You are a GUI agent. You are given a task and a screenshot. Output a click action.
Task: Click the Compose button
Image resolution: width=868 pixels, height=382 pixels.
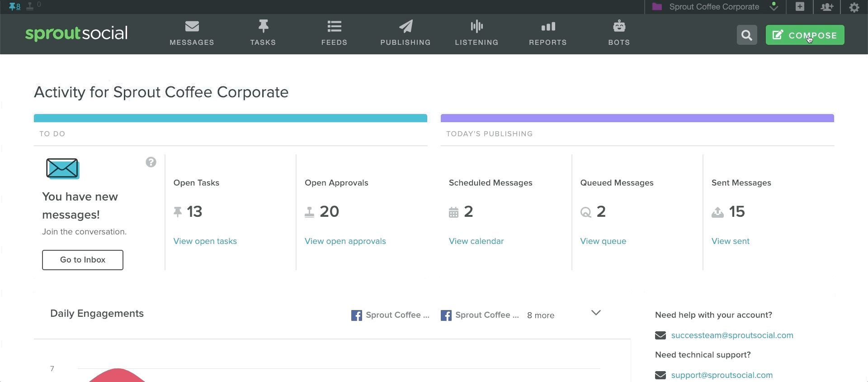[x=805, y=35]
